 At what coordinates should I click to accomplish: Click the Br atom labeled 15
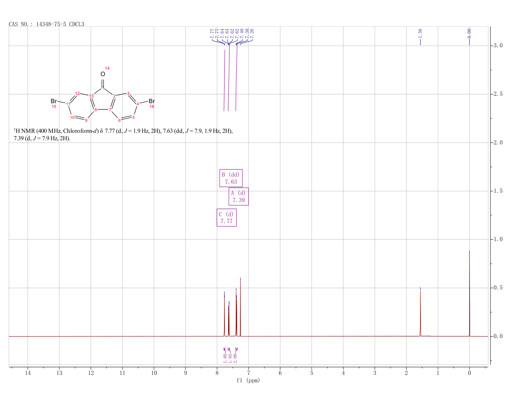pyautogui.click(x=54, y=101)
